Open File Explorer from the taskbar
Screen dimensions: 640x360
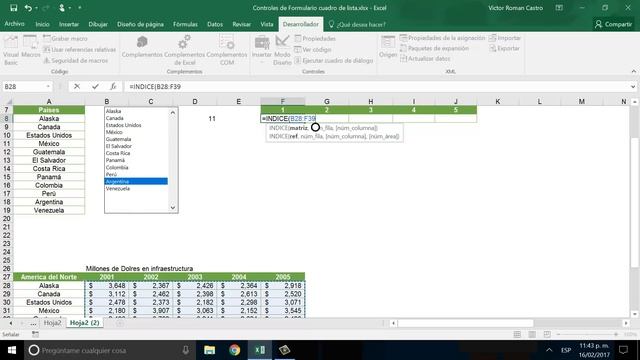click(210, 350)
